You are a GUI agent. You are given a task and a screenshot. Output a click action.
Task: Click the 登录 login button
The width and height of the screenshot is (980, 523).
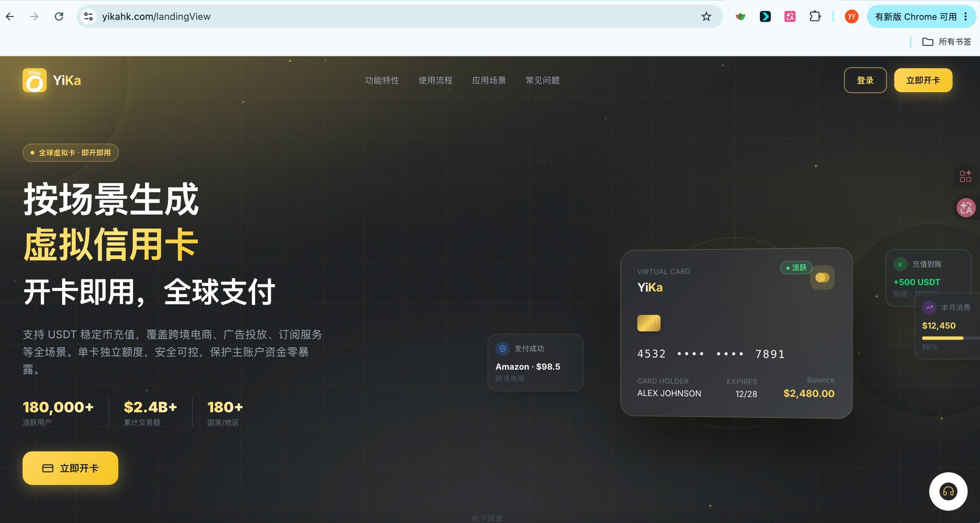(x=865, y=80)
